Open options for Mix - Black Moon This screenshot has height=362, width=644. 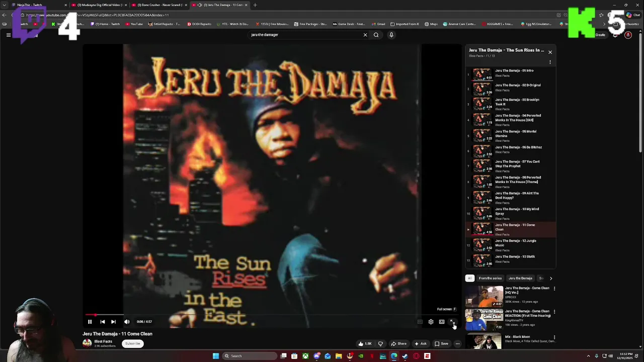554,337
